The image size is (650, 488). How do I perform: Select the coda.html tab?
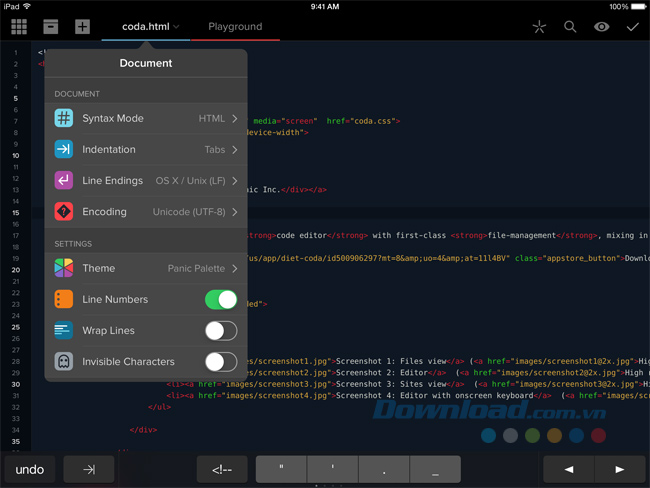click(144, 27)
